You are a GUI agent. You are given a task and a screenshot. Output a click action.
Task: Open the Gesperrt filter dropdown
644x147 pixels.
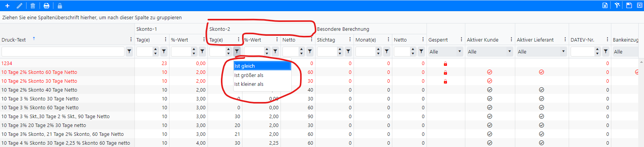click(x=446, y=52)
